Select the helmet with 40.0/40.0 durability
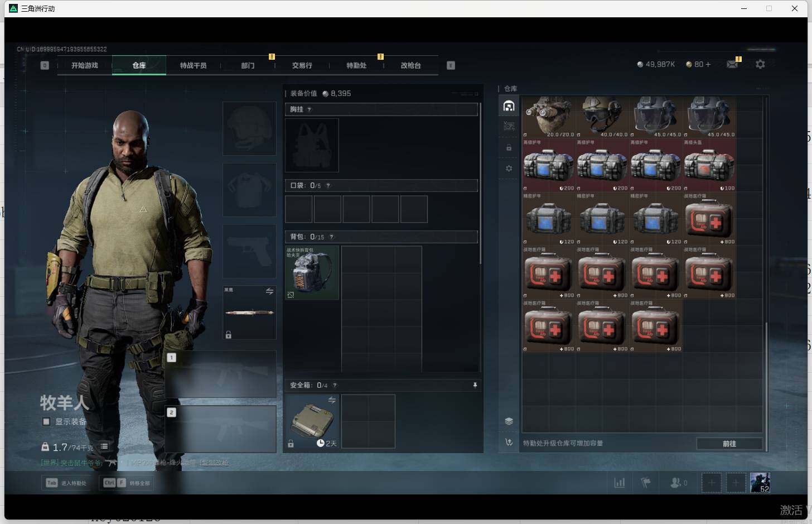Viewport: 812px width, 524px height. [x=602, y=117]
